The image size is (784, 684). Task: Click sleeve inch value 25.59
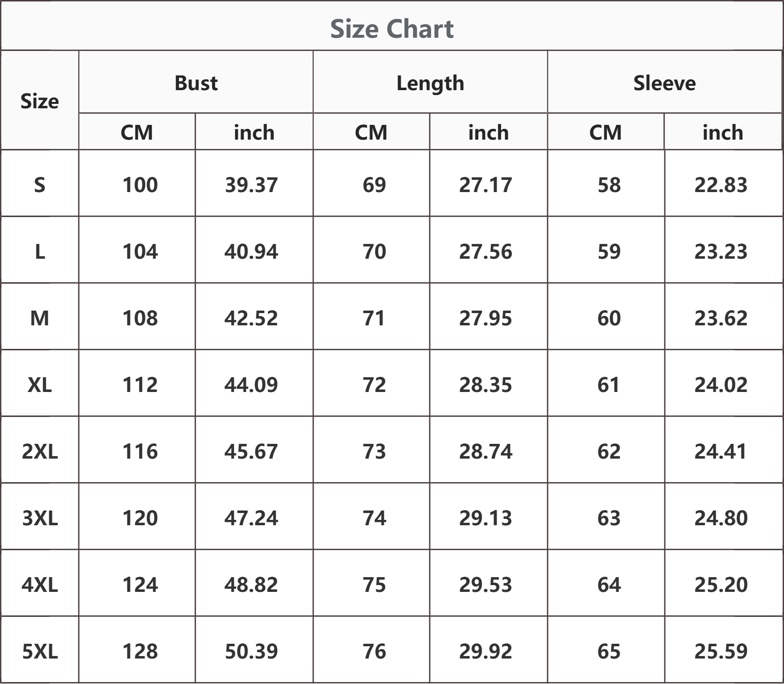click(x=721, y=651)
